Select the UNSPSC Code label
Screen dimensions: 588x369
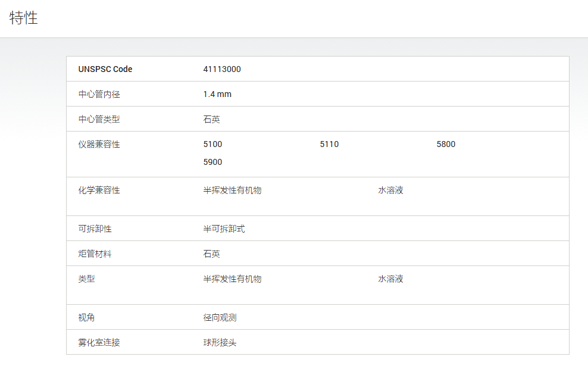pyautogui.click(x=105, y=69)
